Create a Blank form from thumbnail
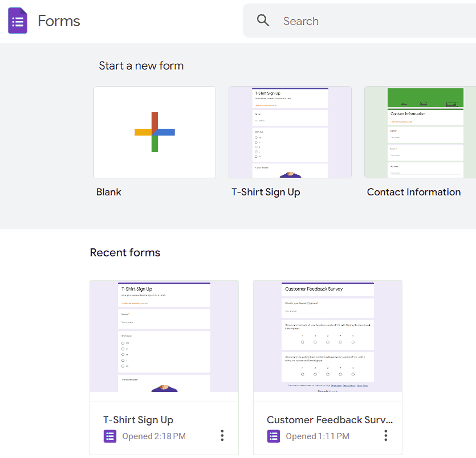 pos(155,132)
